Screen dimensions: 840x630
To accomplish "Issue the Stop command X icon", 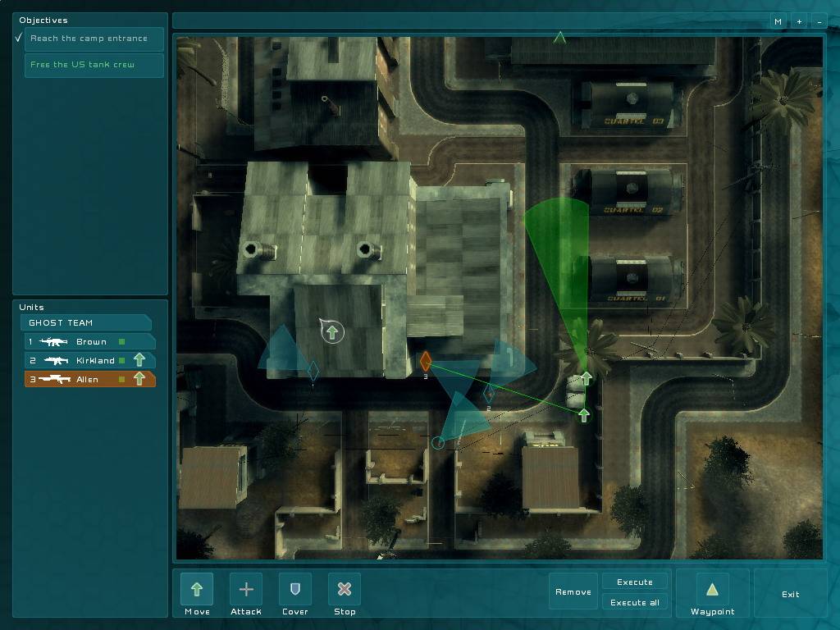I will coord(345,589).
